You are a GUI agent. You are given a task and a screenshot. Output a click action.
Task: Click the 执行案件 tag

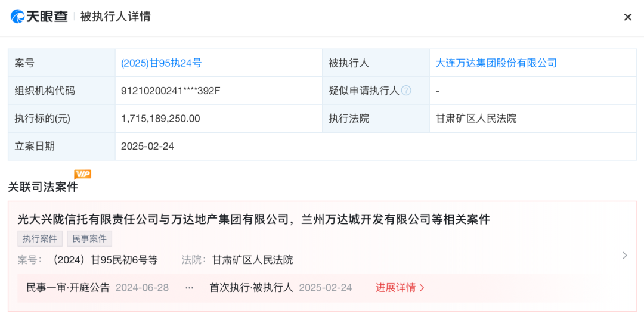(40, 238)
